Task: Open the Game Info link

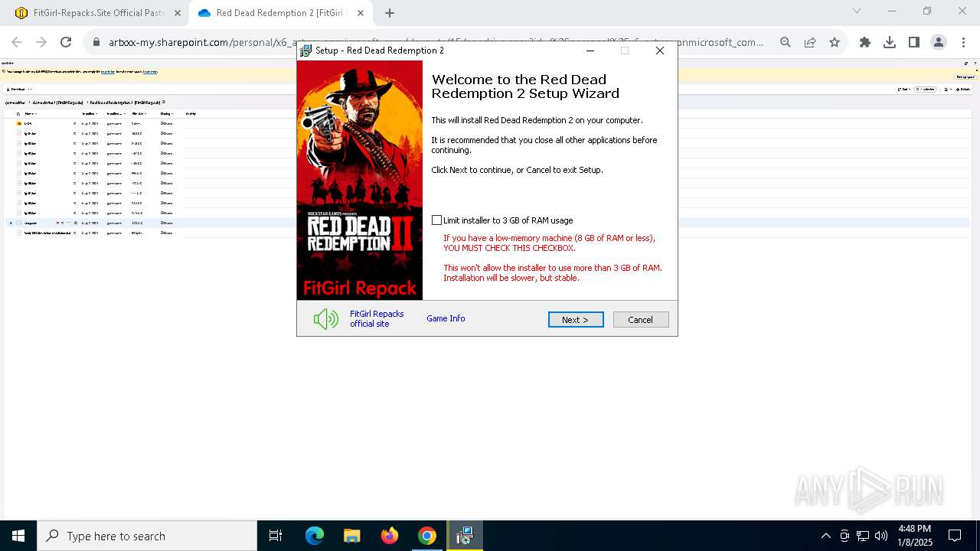Action: (x=446, y=318)
